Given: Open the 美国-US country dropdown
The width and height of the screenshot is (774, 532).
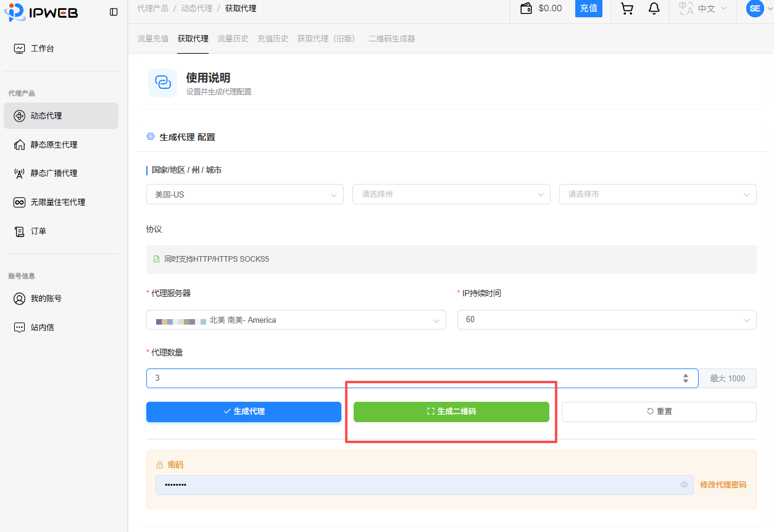Looking at the screenshot, I should click(x=245, y=194).
